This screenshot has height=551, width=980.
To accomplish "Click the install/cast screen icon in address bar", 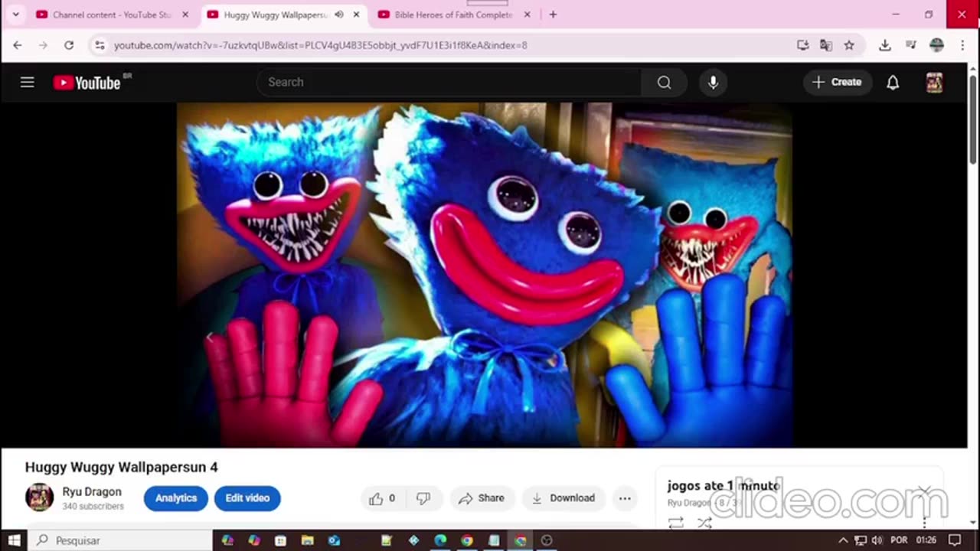I will pyautogui.click(x=802, y=45).
